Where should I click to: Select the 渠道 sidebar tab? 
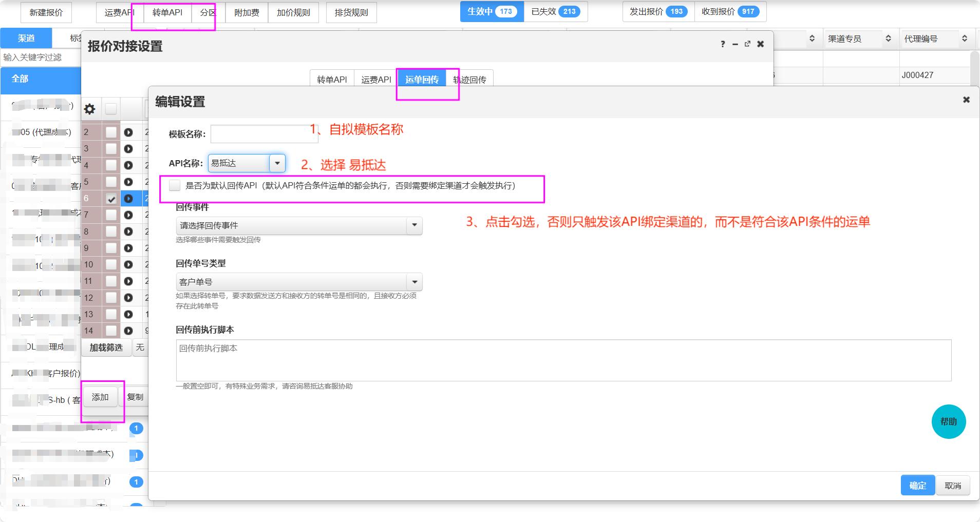pyautogui.click(x=26, y=38)
